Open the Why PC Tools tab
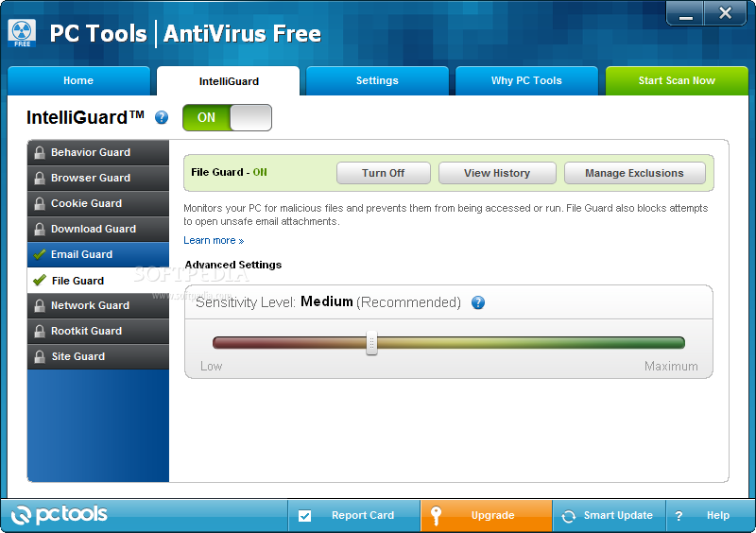 click(526, 80)
